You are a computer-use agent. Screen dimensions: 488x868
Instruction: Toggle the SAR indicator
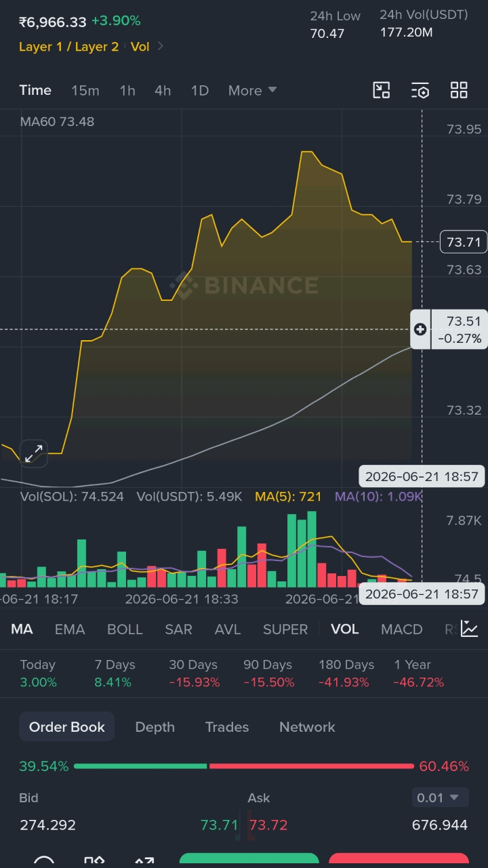[178, 629]
